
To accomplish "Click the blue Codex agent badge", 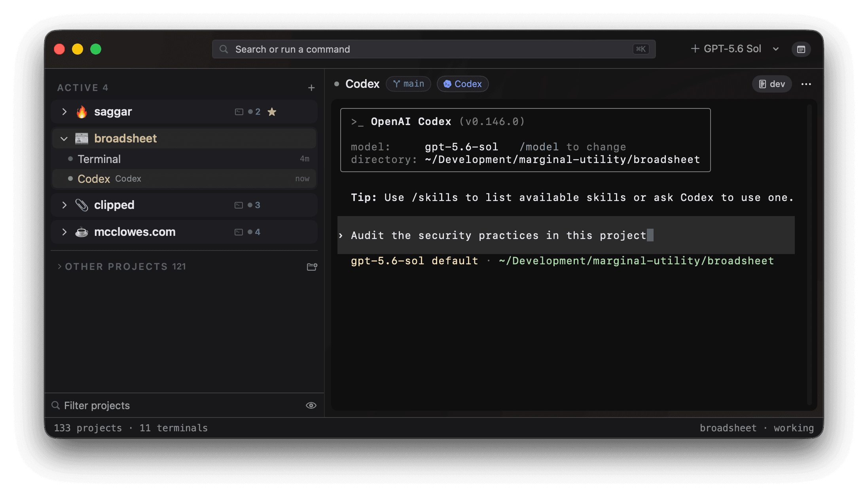I will tap(462, 84).
